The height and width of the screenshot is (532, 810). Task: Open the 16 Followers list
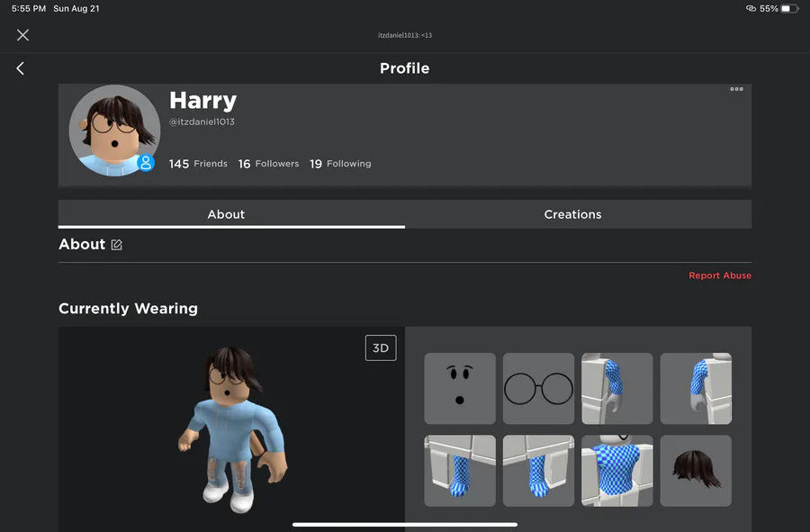[x=268, y=164]
